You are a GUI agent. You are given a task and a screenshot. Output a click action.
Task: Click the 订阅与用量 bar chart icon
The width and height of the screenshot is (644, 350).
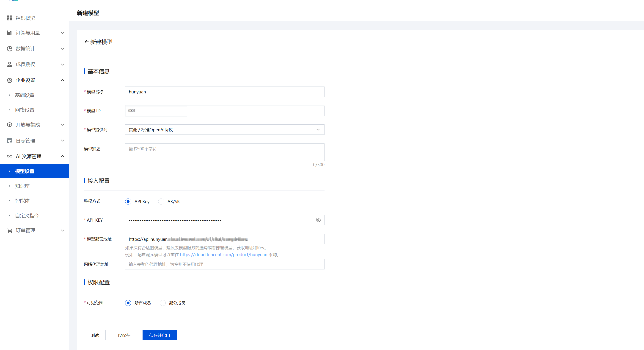click(9, 33)
